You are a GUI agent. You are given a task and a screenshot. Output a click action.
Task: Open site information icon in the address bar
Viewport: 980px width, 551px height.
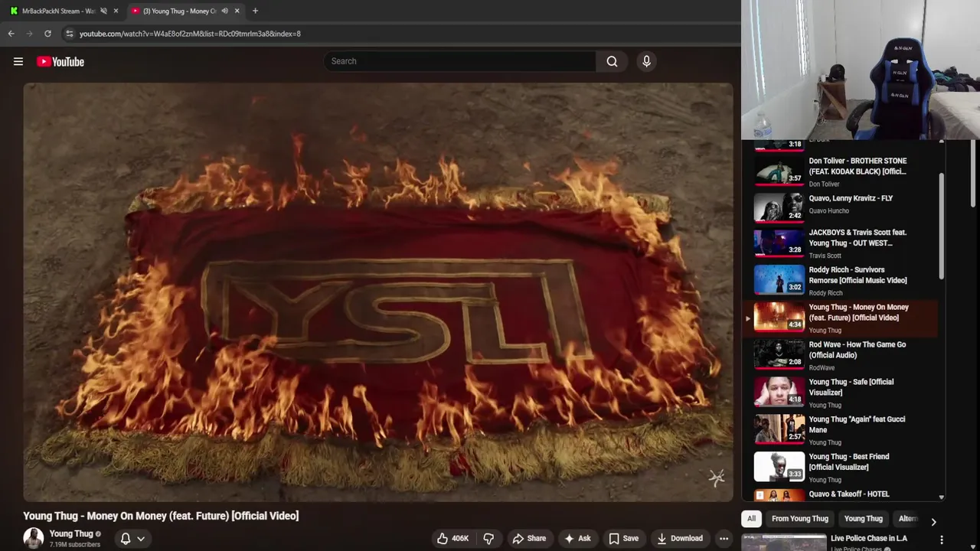point(69,34)
